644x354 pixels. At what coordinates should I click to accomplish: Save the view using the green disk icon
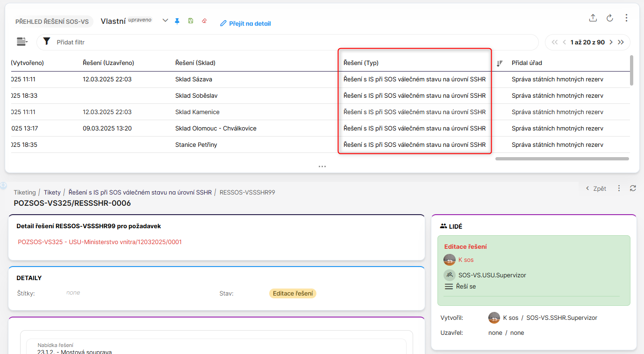(191, 21)
